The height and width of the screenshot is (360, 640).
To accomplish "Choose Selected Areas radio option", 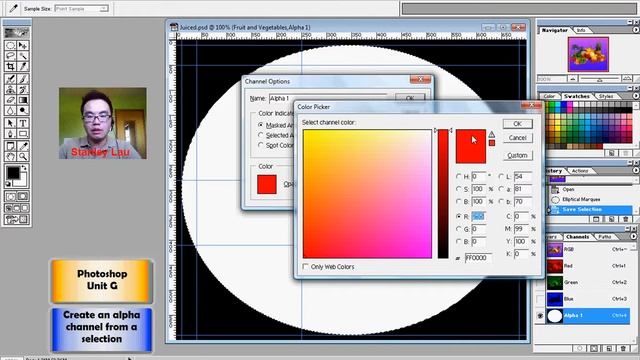I will [260, 135].
